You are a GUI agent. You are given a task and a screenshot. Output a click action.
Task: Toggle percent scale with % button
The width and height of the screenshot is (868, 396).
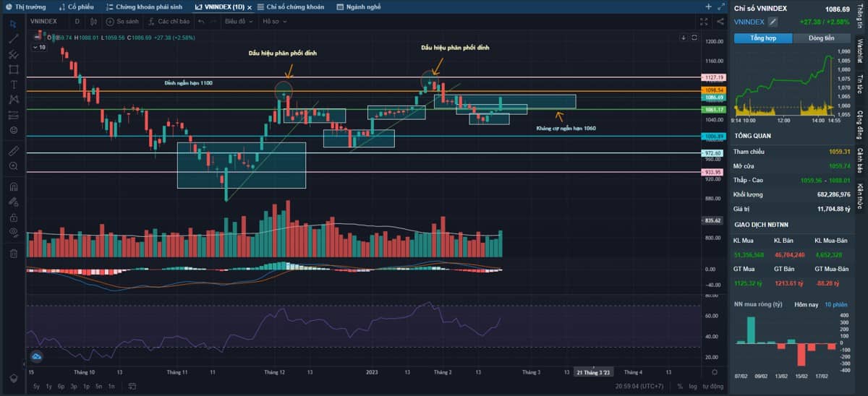coord(681,387)
